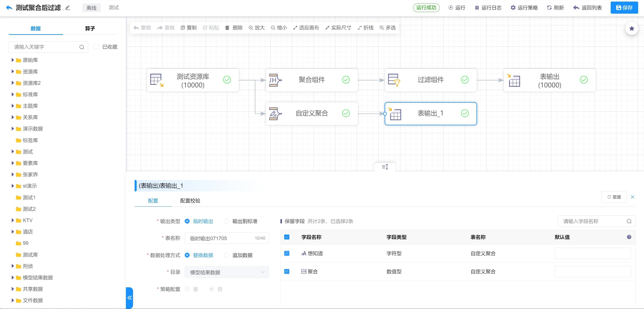The height and width of the screenshot is (309, 644).
Task: Click 刷新 refresh button
Action: tap(555, 8)
